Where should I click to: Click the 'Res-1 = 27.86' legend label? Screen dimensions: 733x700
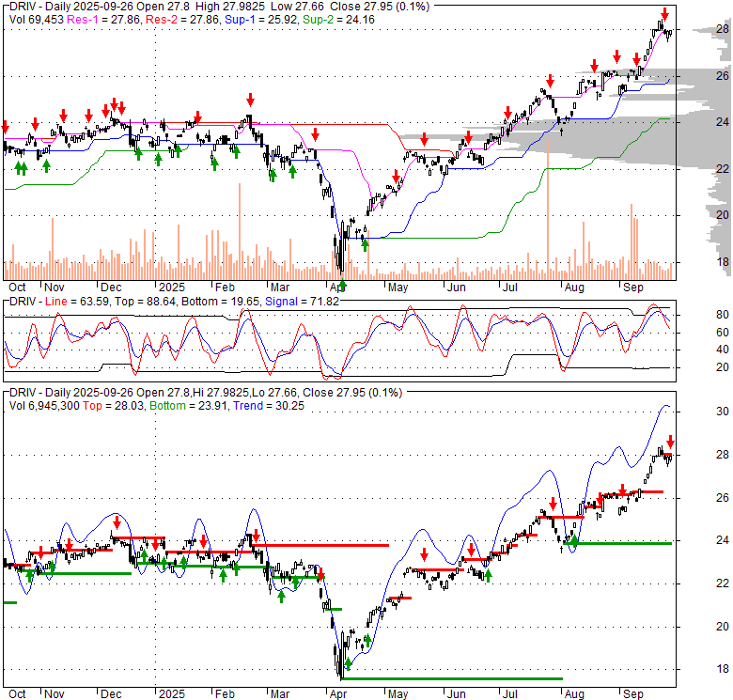click(104, 20)
